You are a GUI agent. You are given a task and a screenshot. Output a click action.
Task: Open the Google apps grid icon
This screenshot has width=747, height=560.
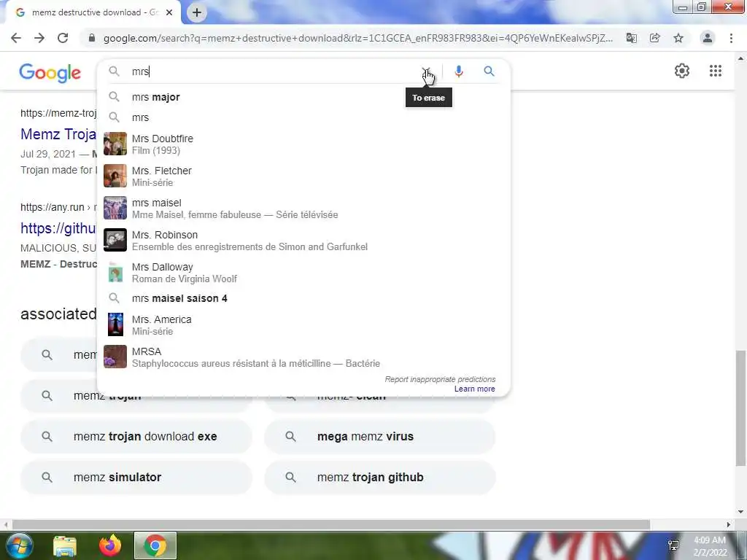pos(716,71)
